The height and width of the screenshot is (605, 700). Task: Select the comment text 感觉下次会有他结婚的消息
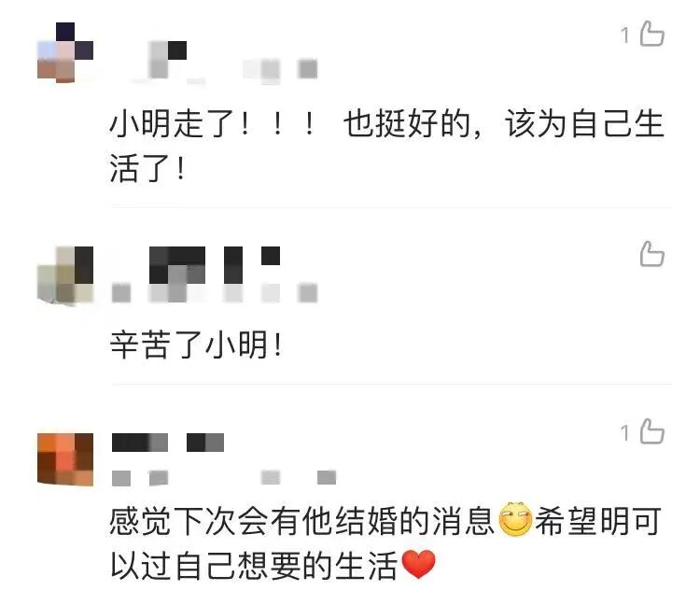coord(302,521)
